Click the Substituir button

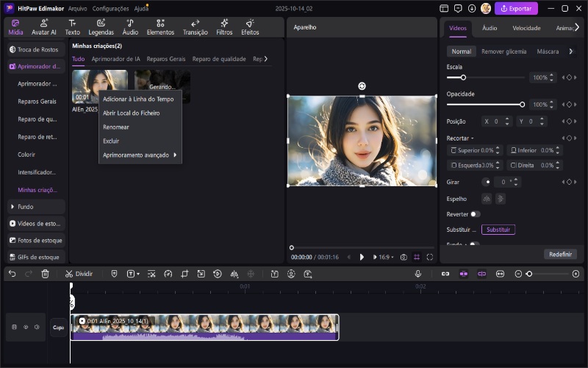pyautogui.click(x=498, y=230)
